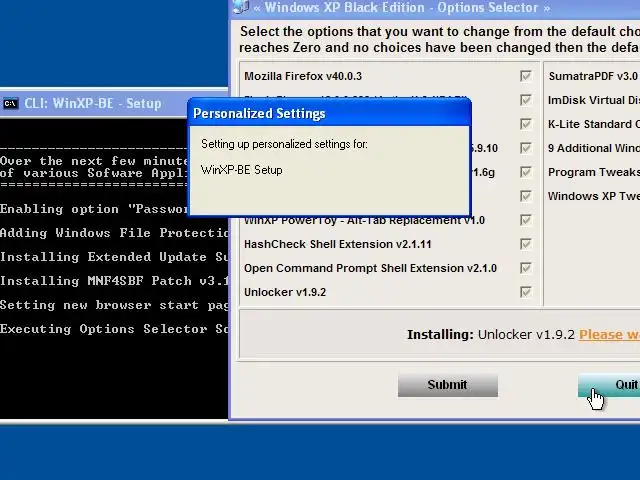Click the Submit button
The height and width of the screenshot is (480, 640).
tap(448, 385)
